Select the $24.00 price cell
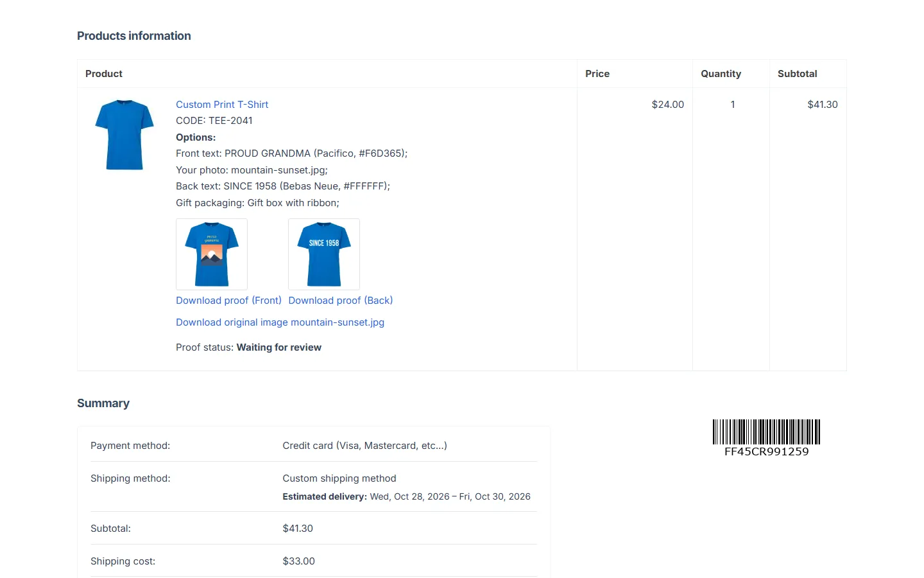This screenshot has width=924, height=578. (668, 104)
